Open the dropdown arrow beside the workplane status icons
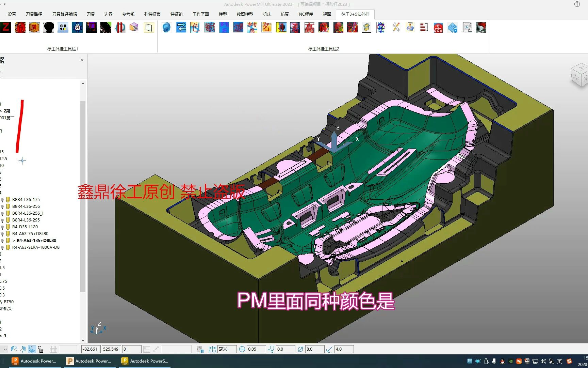588x368 pixels. [x=5, y=349]
